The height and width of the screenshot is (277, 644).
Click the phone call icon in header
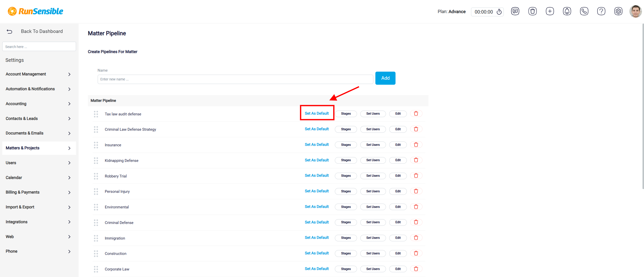coord(584,11)
